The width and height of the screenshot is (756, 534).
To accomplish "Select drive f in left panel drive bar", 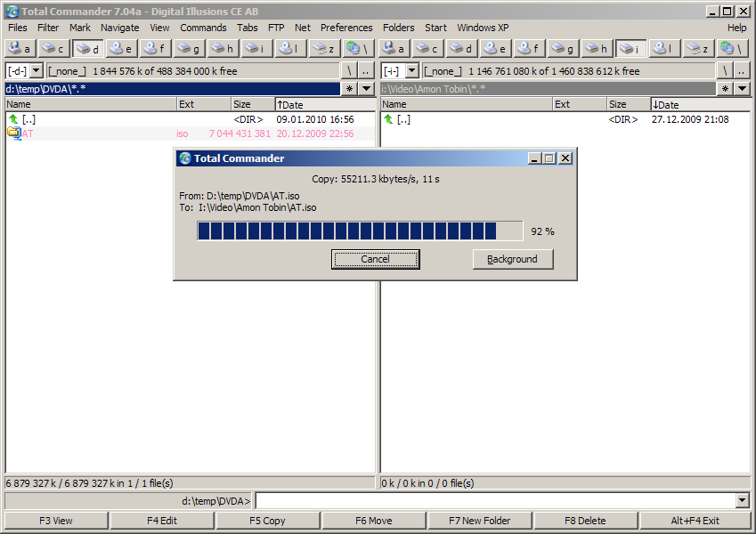I will coord(155,49).
